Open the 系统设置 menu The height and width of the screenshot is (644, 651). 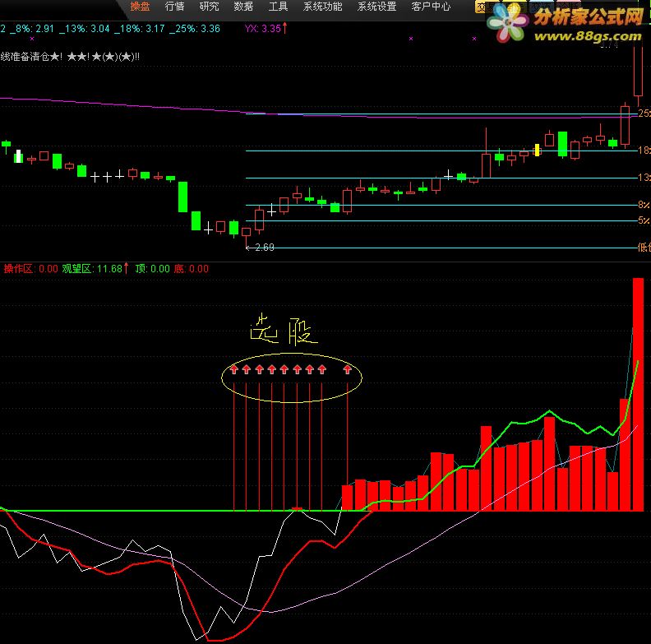377,7
